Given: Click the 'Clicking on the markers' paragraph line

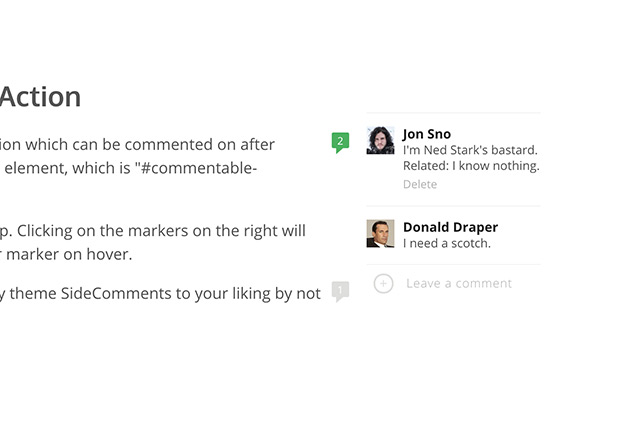Looking at the screenshot, I should [153, 230].
